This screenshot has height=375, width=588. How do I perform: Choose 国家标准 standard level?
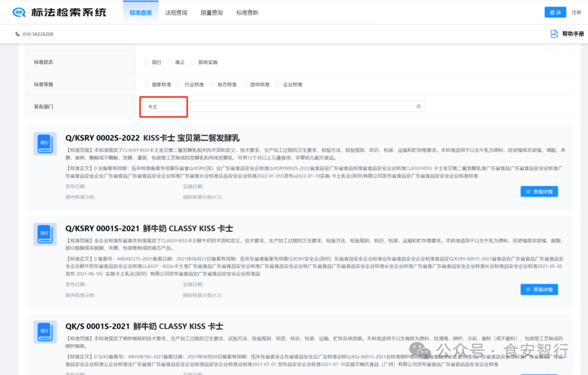146,84
